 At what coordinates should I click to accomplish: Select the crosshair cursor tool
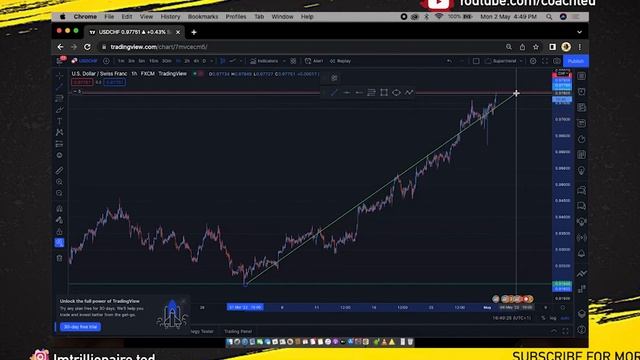60,76
